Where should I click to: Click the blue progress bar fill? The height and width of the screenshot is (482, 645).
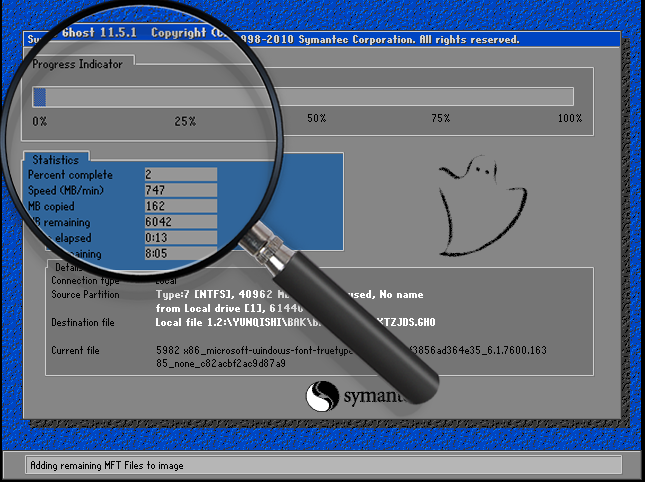[x=39, y=97]
